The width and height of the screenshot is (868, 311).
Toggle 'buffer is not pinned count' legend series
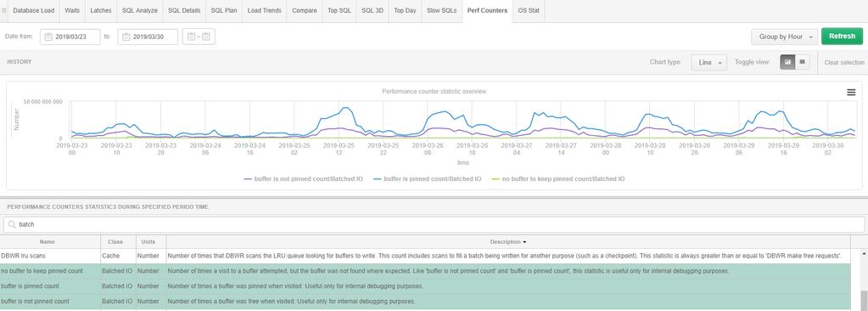tap(304, 179)
